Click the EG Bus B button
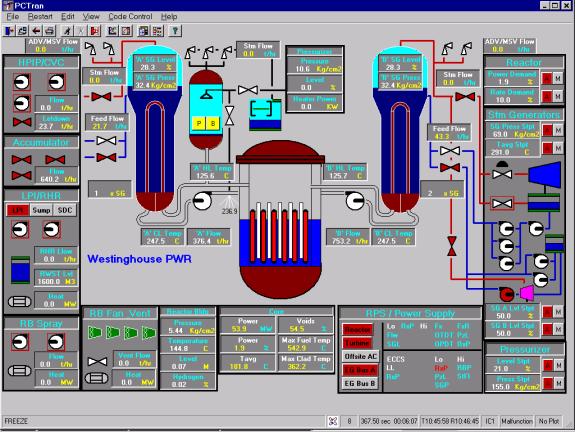Viewport: 575px width, 432px height. (x=360, y=384)
